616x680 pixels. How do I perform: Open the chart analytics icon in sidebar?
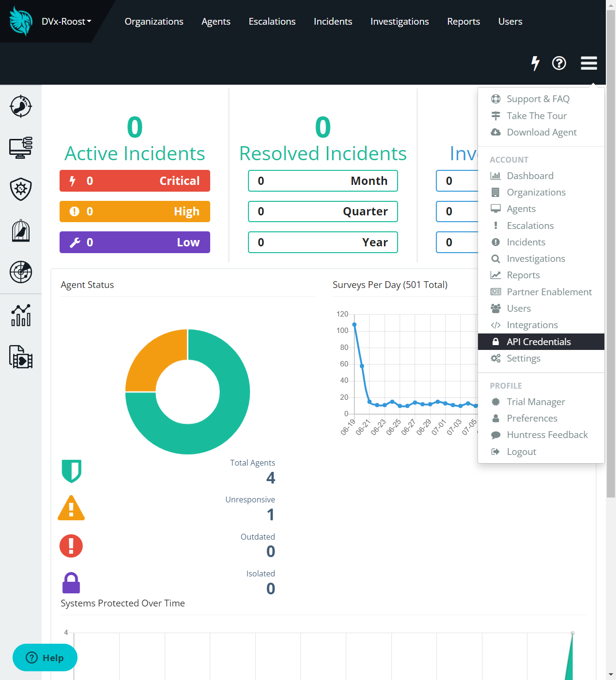coord(21,315)
